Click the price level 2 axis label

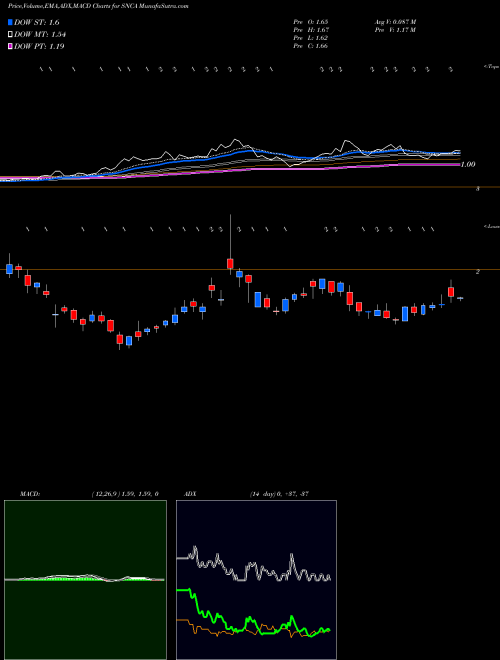pyautogui.click(x=478, y=272)
